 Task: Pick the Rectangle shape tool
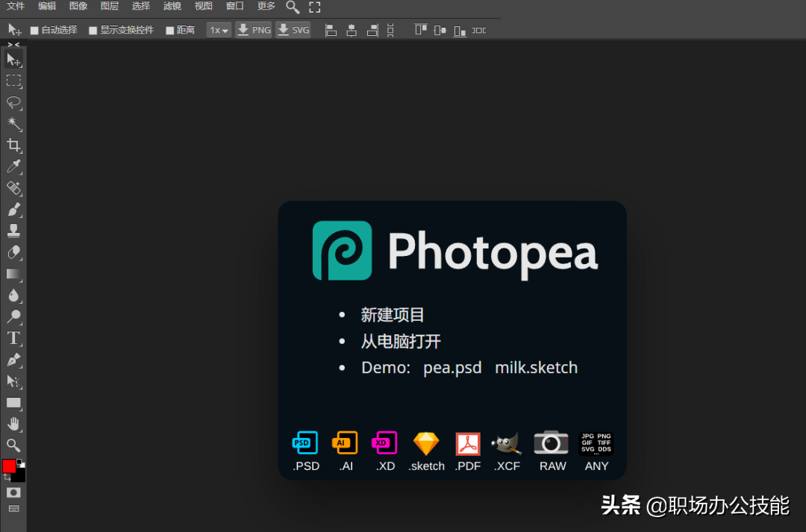(13, 403)
